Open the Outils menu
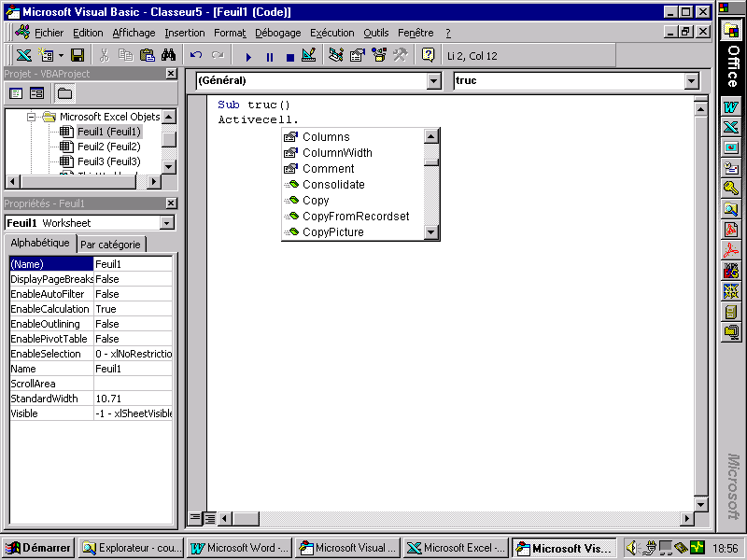747x560 pixels. (x=376, y=33)
